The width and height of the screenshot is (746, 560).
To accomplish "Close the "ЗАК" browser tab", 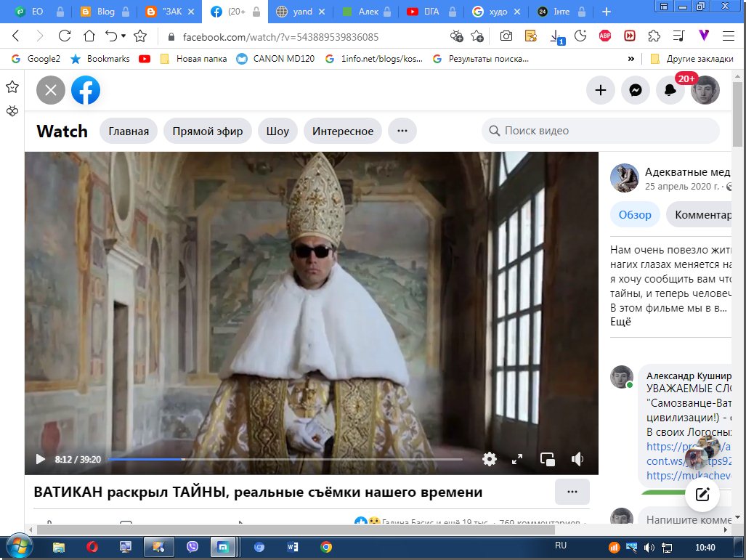I will pyautogui.click(x=191, y=12).
